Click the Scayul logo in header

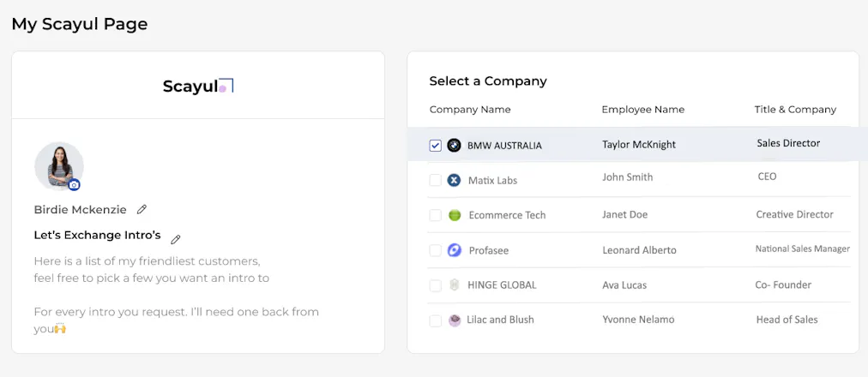[198, 86]
